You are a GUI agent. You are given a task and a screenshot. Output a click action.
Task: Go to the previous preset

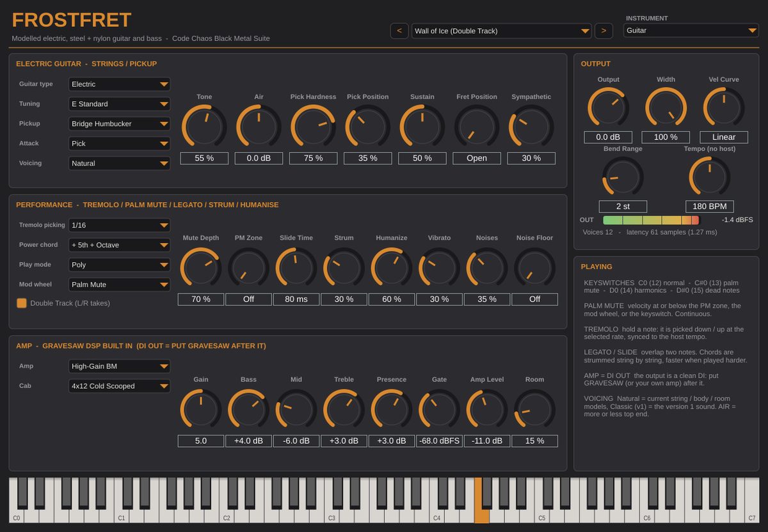pos(399,31)
